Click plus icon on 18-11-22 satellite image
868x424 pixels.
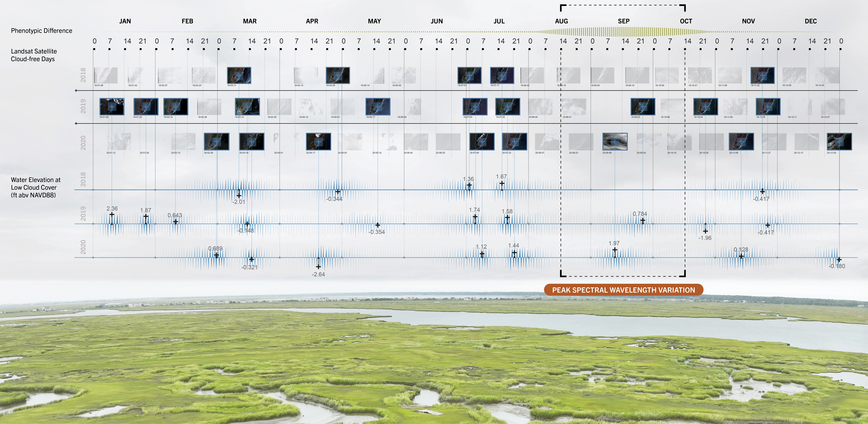coord(763,76)
